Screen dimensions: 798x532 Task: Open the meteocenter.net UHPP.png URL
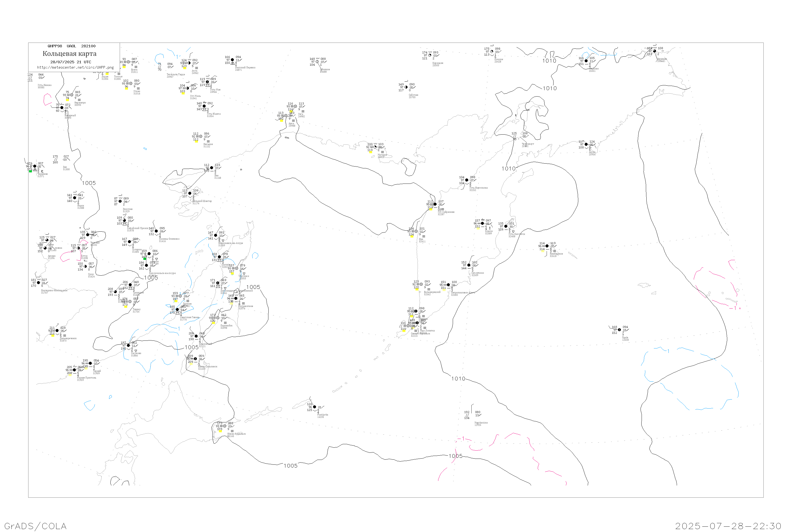pos(75,68)
